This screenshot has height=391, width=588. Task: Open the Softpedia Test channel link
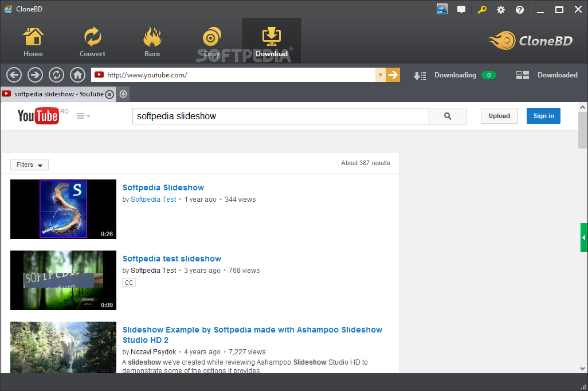(x=153, y=200)
